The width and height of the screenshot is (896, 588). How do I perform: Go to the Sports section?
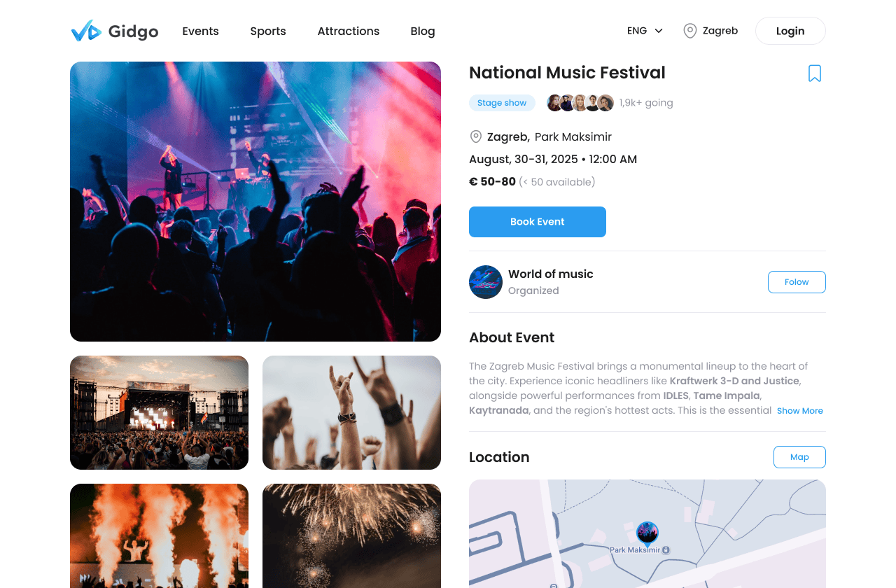point(268,31)
